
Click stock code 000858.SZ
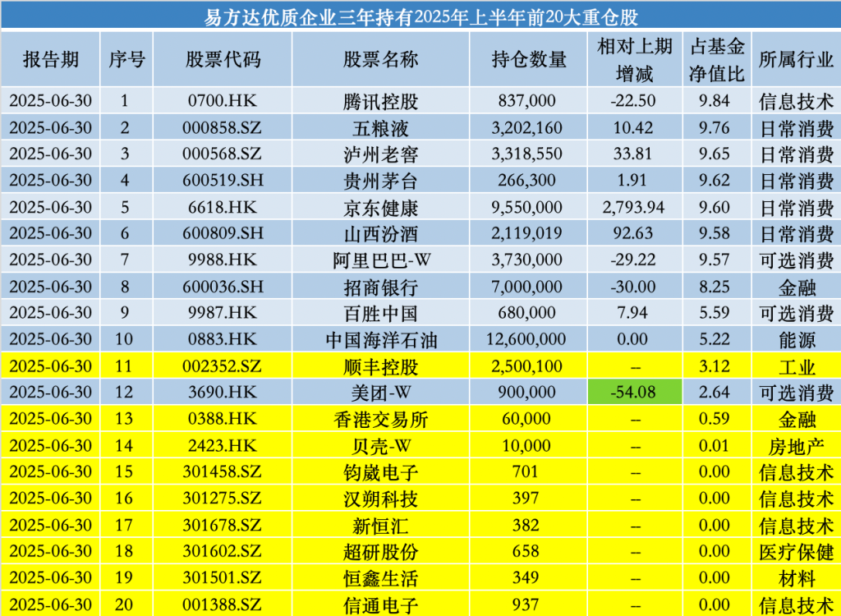pyautogui.click(x=222, y=127)
